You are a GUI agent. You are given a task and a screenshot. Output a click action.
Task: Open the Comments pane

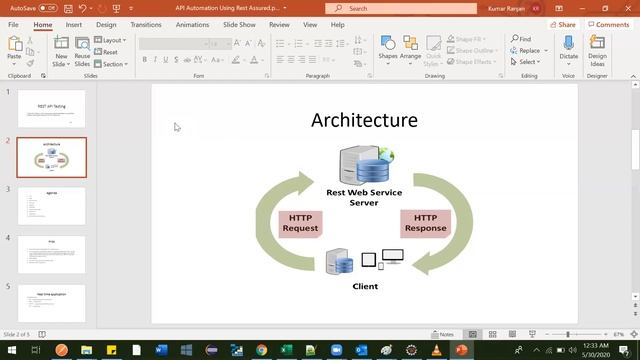coord(609,24)
